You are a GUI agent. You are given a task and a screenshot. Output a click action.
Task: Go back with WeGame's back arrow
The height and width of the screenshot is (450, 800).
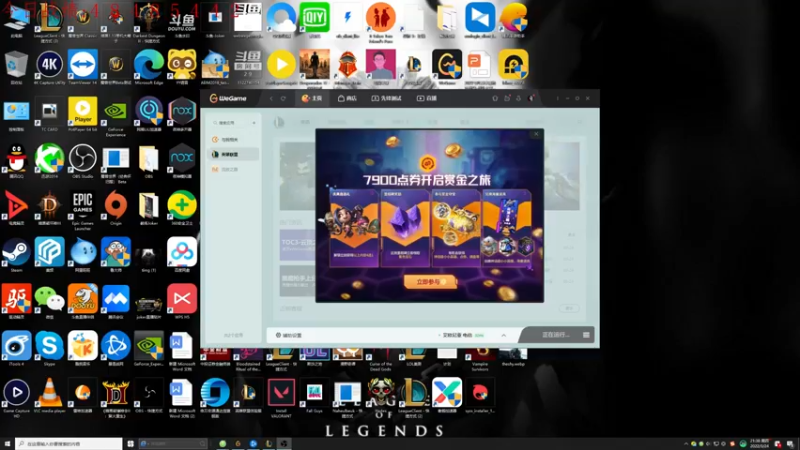point(271,98)
